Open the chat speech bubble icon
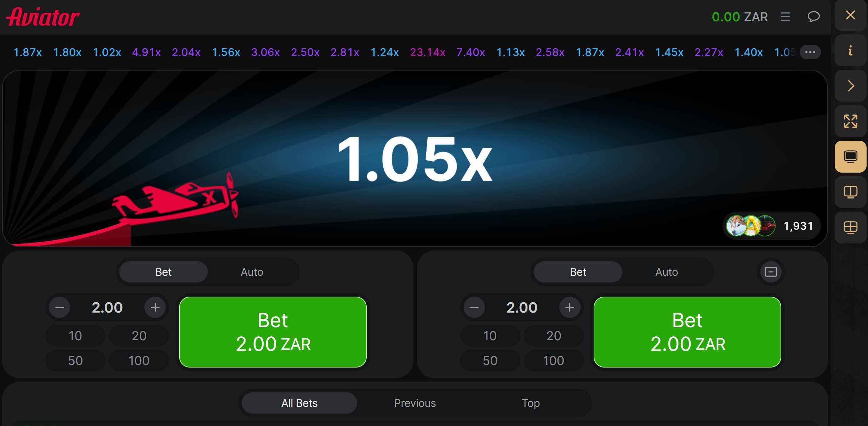This screenshot has width=868, height=426. (813, 17)
